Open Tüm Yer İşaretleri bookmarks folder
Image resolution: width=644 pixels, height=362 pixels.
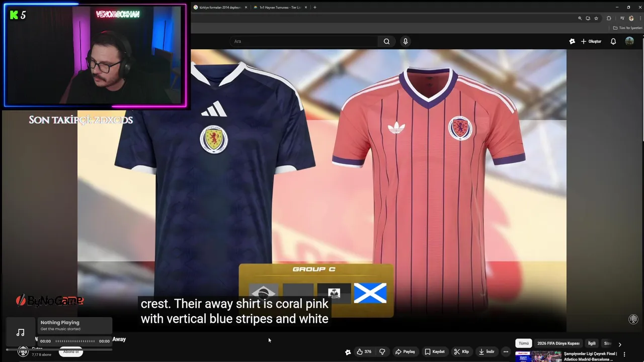[x=627, y=28]
